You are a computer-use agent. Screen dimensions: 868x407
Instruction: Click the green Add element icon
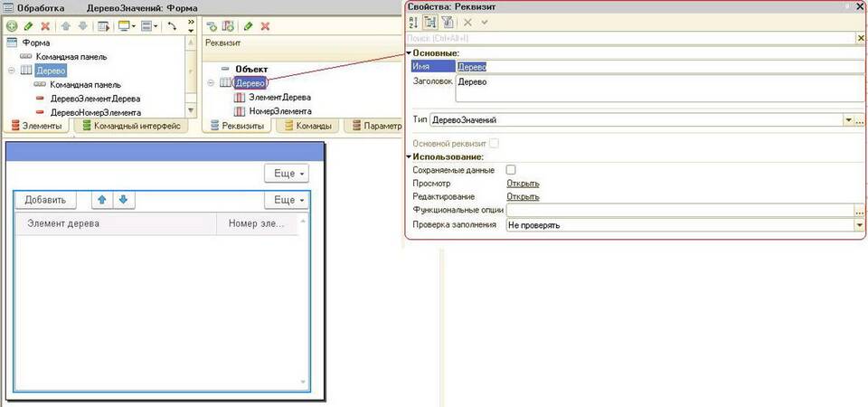pyautogui.click(x=12, y=26)
